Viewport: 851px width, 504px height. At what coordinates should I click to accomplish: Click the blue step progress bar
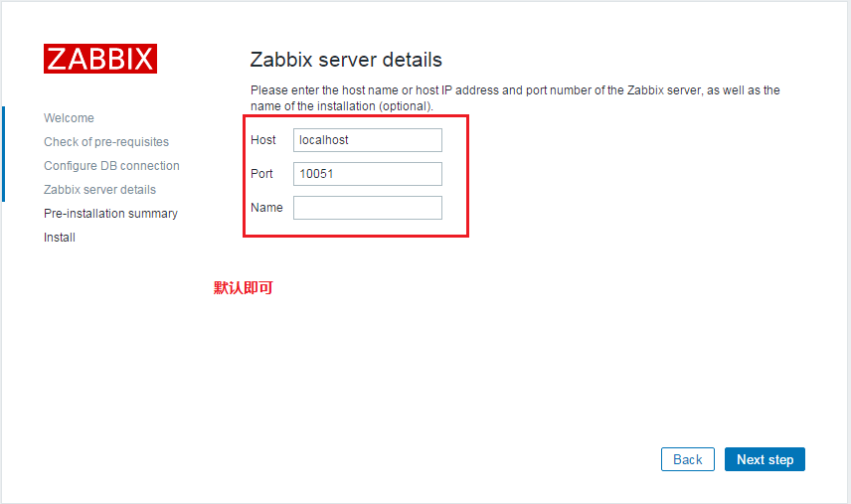pos(3,153)
